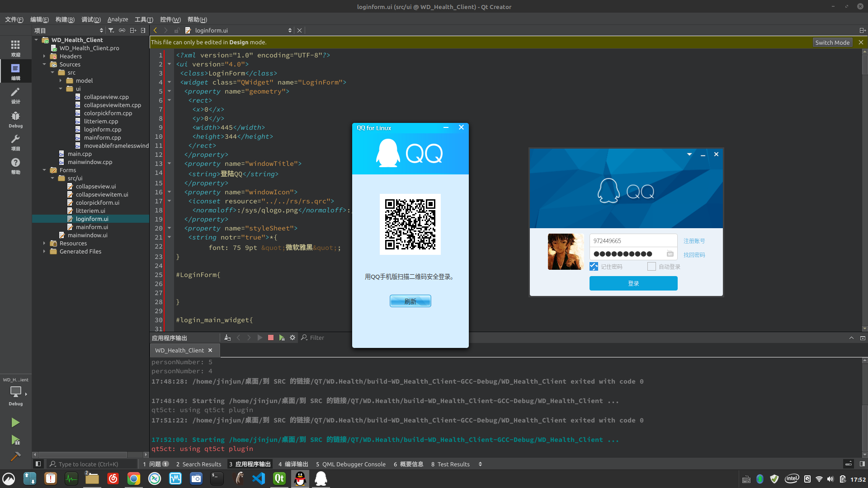Expand the Resources folder
Screen dimensions: 868x488
[44, 243]
